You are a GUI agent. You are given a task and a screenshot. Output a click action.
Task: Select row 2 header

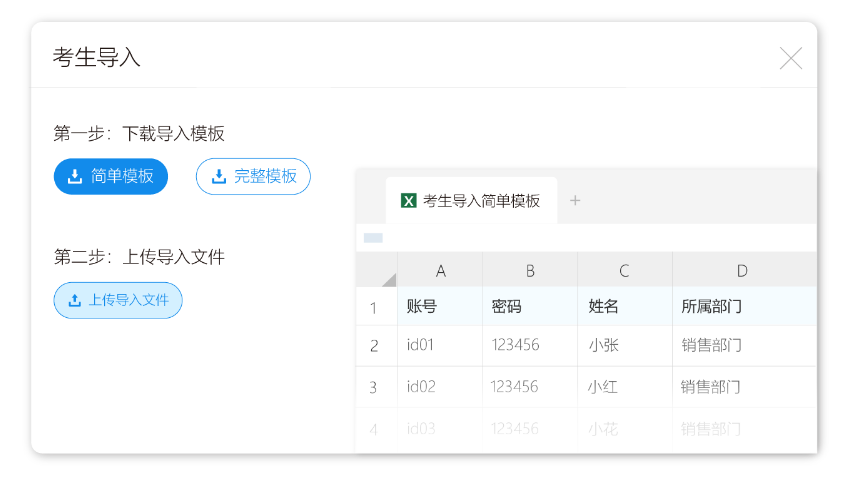[x=374, y=346]
